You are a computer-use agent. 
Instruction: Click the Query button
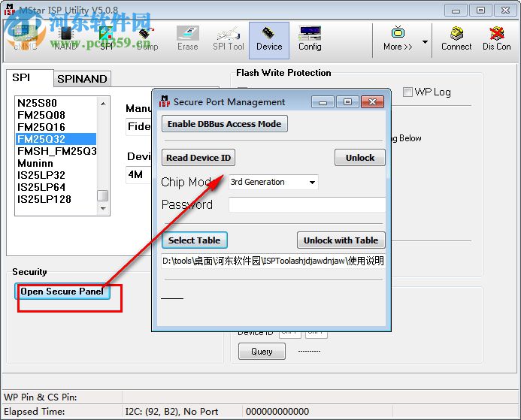[x=262, y=352]
